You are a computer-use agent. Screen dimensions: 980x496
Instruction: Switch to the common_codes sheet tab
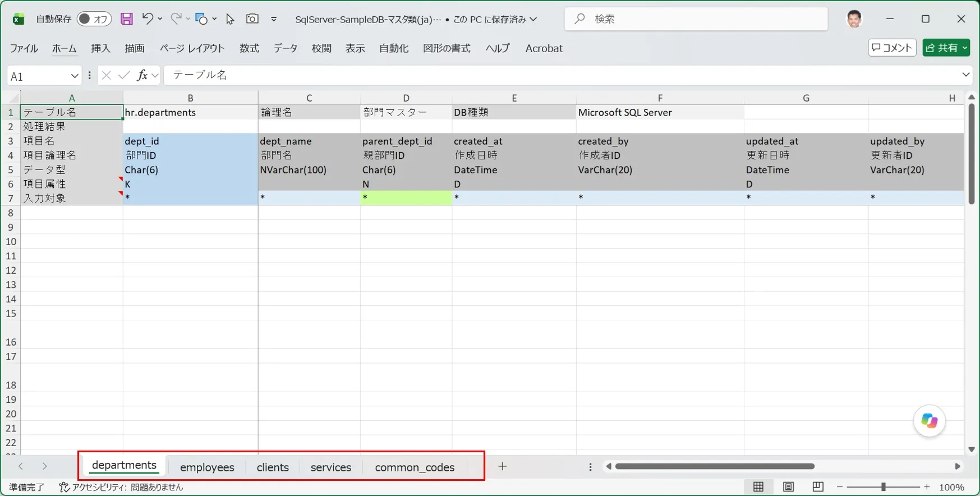tap(415, 467)
